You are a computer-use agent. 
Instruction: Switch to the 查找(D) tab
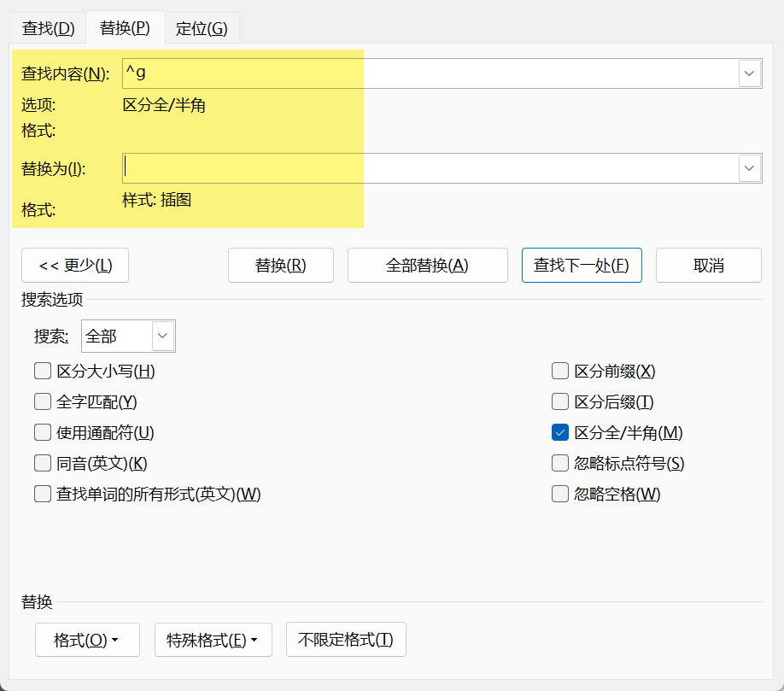click(49, 28)
